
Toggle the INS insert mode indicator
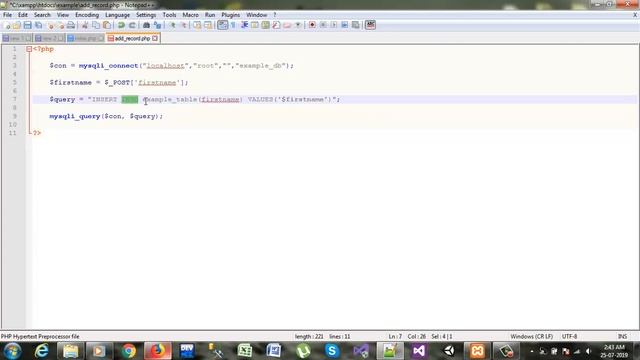pyautogui.click(x=622, y=336)
